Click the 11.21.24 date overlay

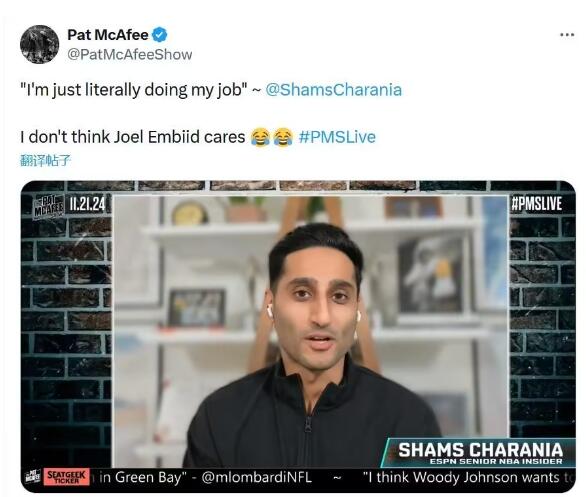[87, 204]
